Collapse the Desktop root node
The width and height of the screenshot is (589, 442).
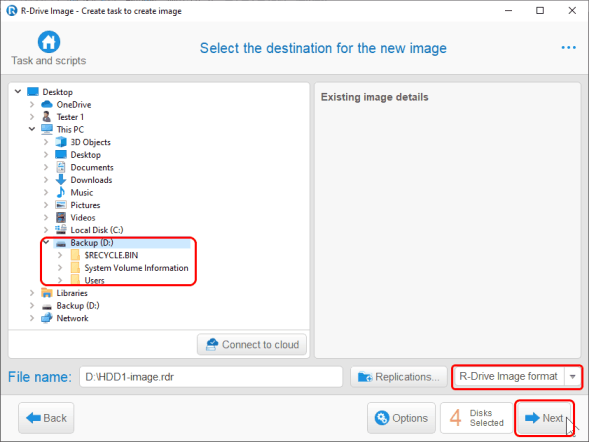(18, 91)
